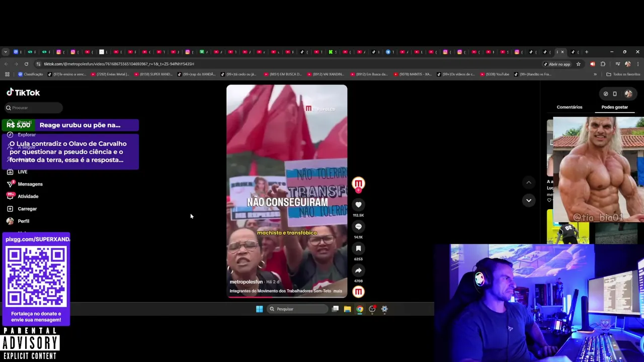Go to previous video with up chevron

pos(528,183)
